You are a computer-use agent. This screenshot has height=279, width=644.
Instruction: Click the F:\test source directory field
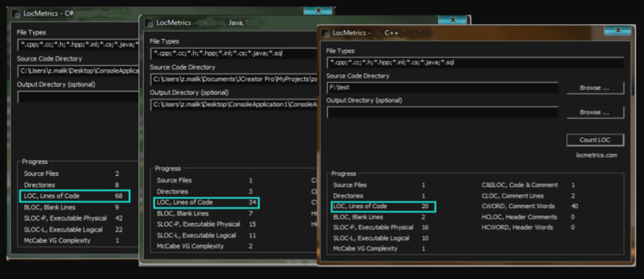442,88
